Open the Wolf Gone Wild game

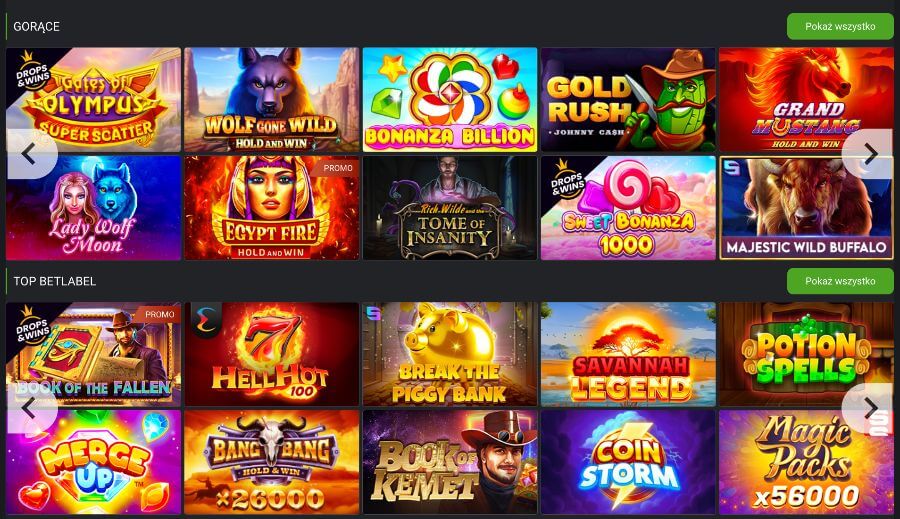(x=271, y=100)
